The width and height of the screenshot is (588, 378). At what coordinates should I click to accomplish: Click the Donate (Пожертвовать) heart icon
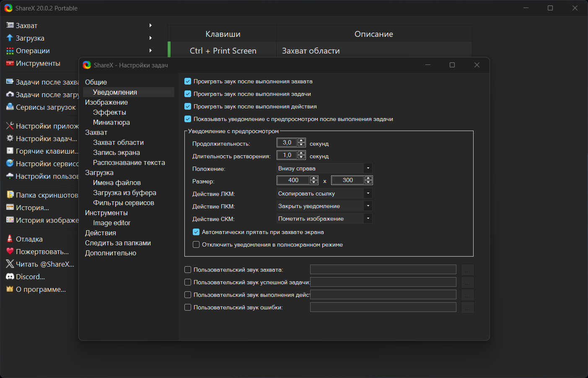pos(10,252)
